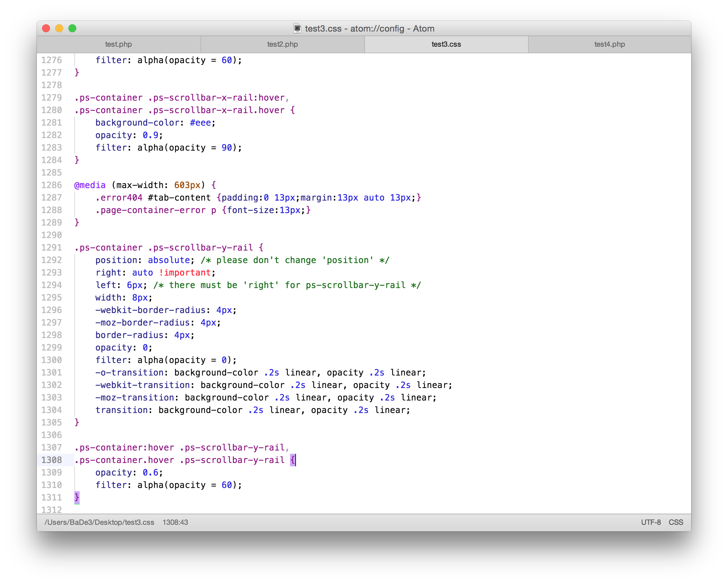Click line number 1305 in gutter
The height and width of the screenshot is (584, 728).
pyautogui.click(x=52, y=423)
